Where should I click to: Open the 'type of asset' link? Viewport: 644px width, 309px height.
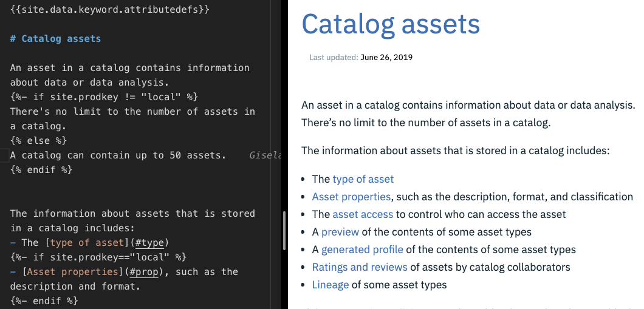pos(363,179)
